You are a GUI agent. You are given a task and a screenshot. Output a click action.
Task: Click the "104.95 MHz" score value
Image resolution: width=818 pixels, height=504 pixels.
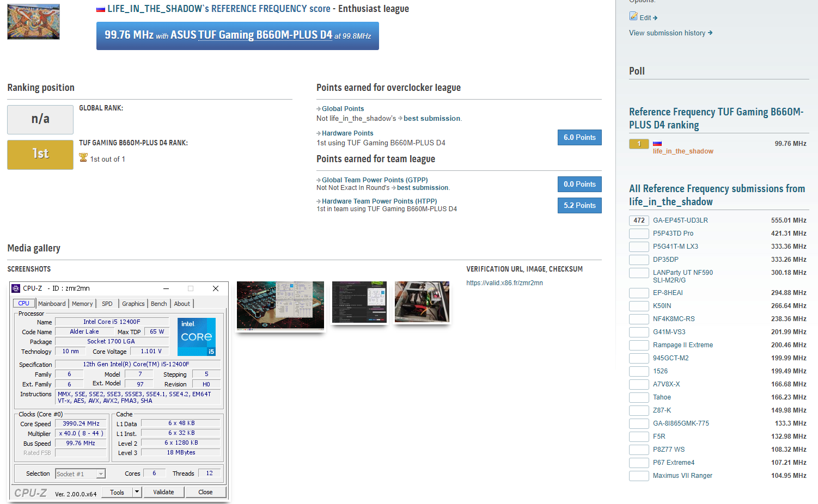pos(789,476)
